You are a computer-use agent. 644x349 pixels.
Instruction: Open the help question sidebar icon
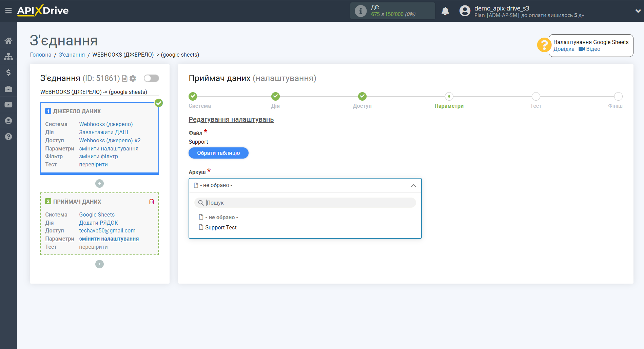click(x=8, y=137)
